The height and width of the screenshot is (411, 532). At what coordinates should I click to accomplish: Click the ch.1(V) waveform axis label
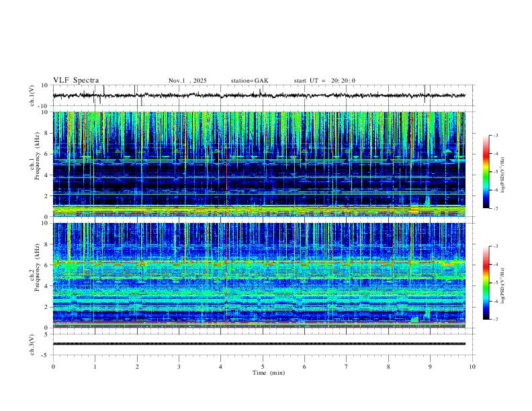coord(32,95)
